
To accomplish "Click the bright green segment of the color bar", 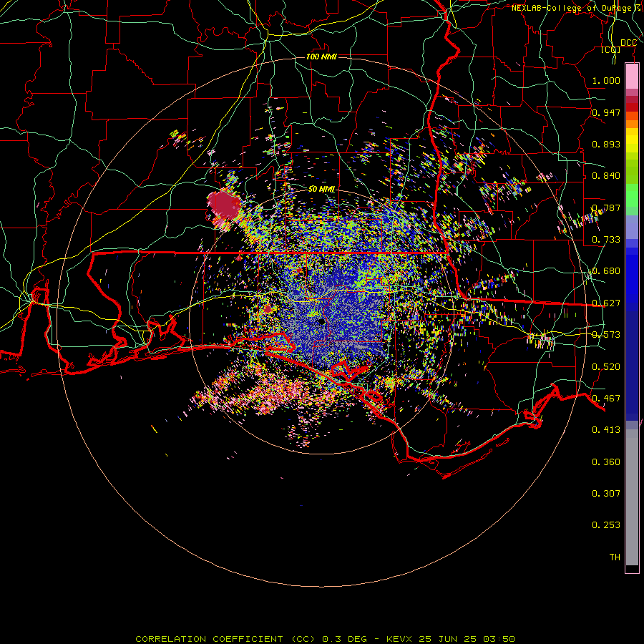I will (632, 195).
